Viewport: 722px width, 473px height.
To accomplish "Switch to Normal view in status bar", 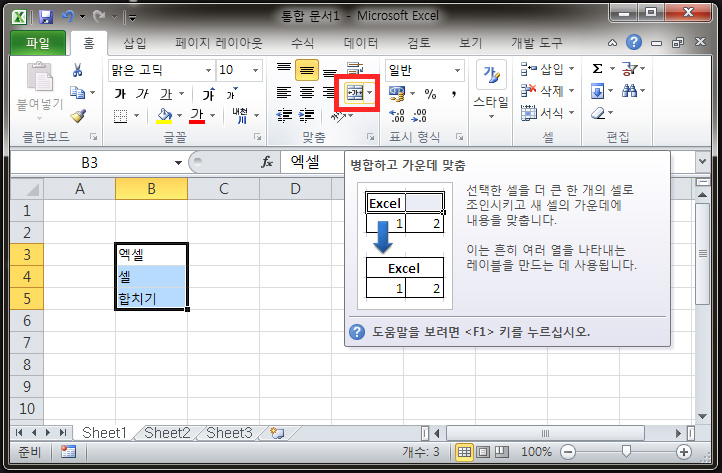I will (464, 452).
